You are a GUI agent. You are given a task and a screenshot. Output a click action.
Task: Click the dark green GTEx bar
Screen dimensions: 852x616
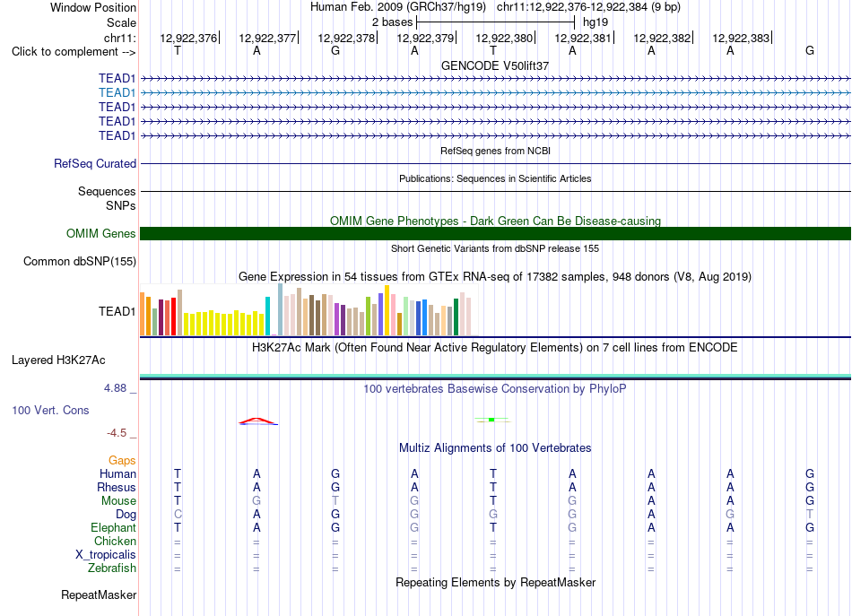coord(456,317)
